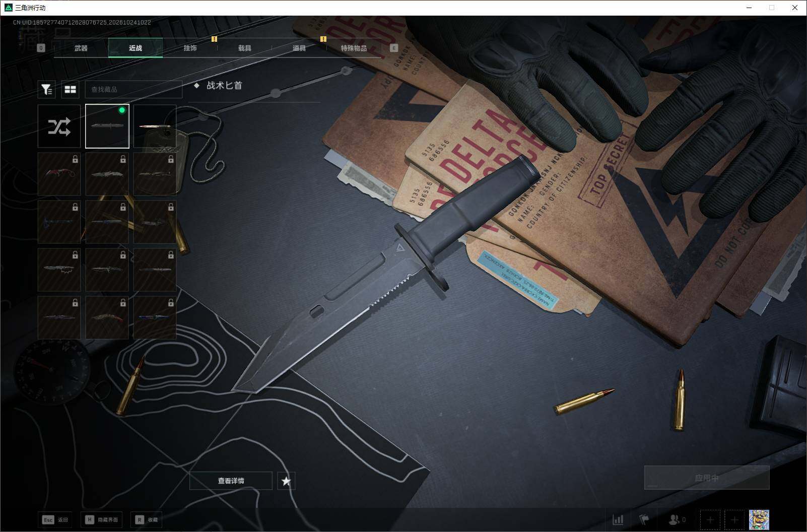Add a squad member using the second plus slot
The image size is (807, 532).
click(x=734, y=519)
